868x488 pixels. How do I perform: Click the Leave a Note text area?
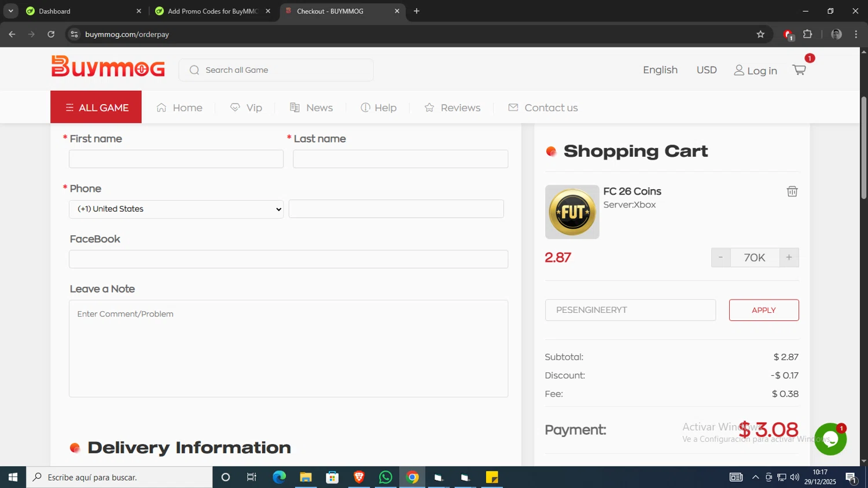(288, 349)
